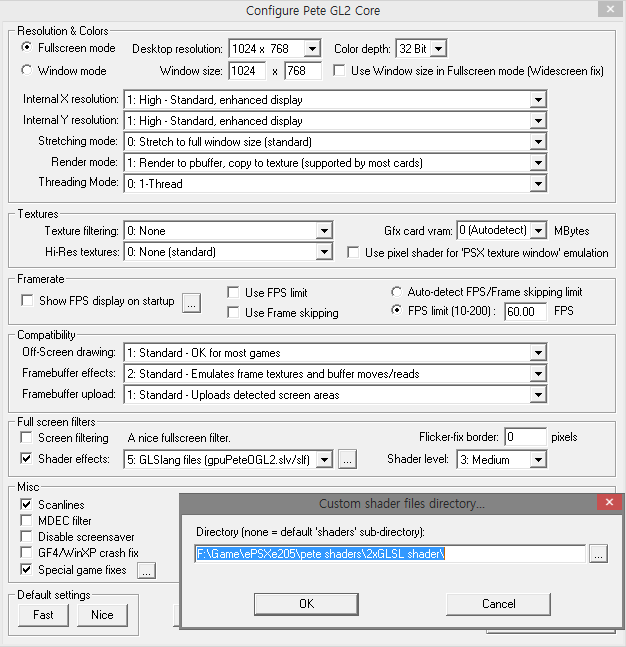Enable Use Window size in Fullscreen mode
Screen dimensions: 626x647
tap(339, 71)
